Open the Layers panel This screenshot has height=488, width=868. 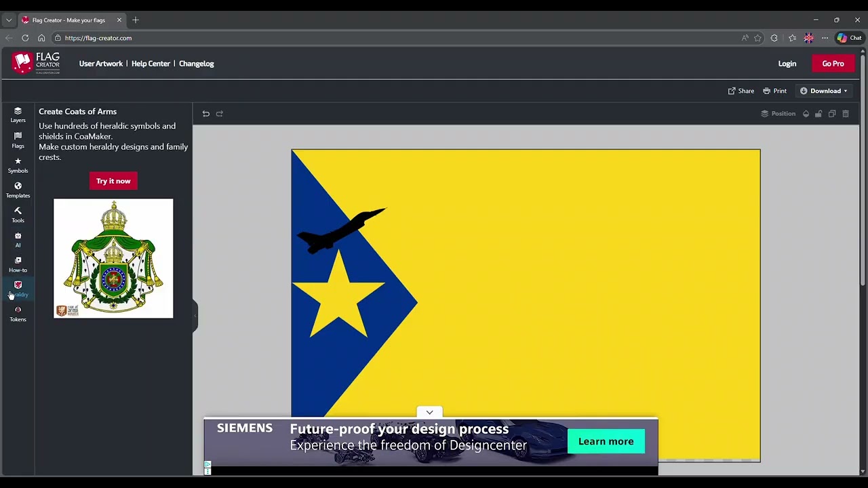pyautogui.click(x=18, y=115)
